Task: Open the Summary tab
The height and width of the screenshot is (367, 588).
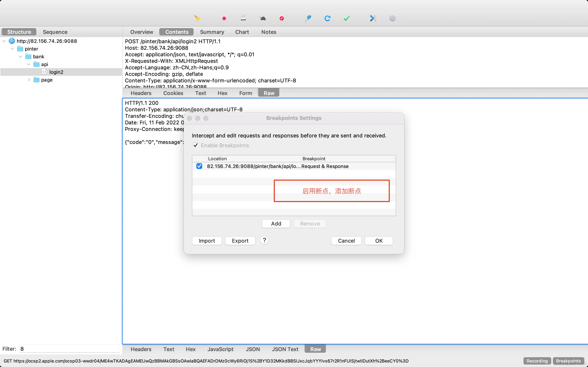Action: [212, 32]
